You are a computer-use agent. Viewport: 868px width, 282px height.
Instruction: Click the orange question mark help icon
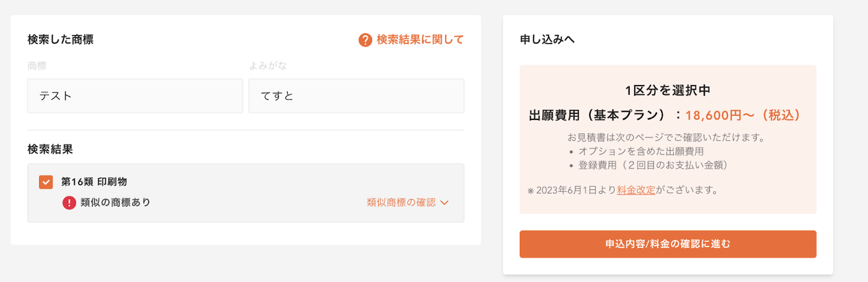click(365, 40)
